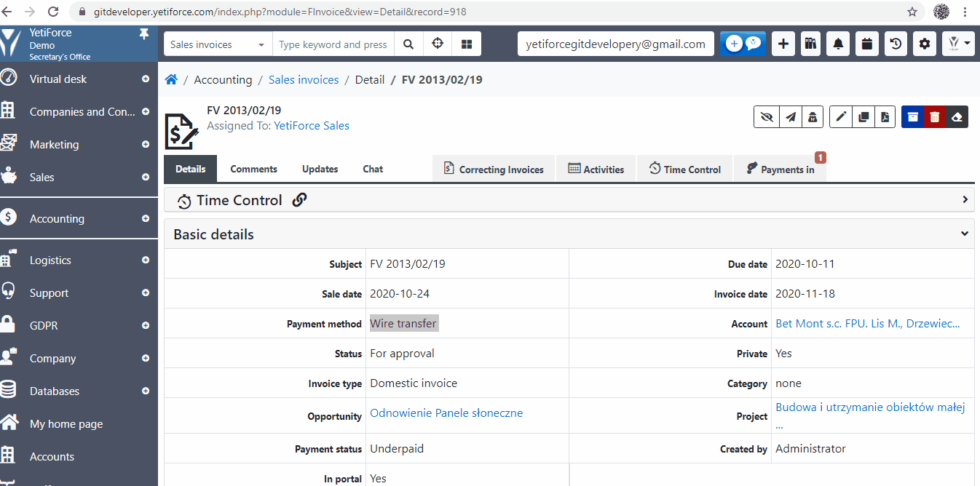This screenshot has width=980, height=486.
Task: Open the Odnowienie Panele słoneczne opportunity link
Action: pos(446,413)
